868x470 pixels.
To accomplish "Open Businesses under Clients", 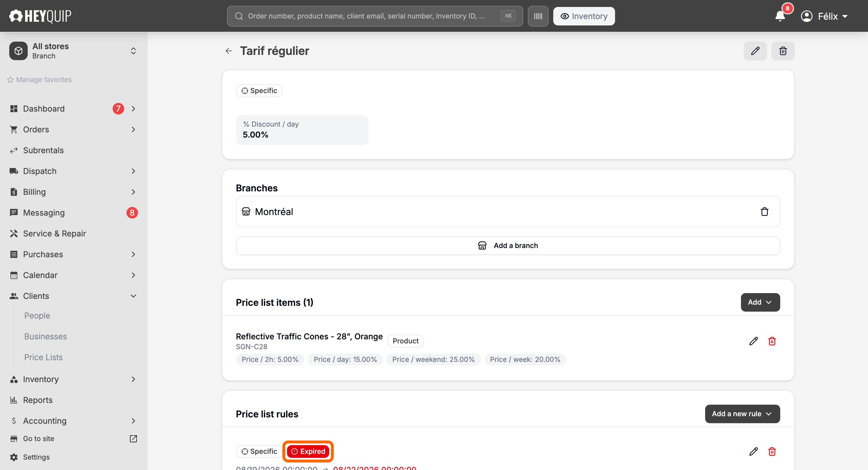I will coord(46,336).
